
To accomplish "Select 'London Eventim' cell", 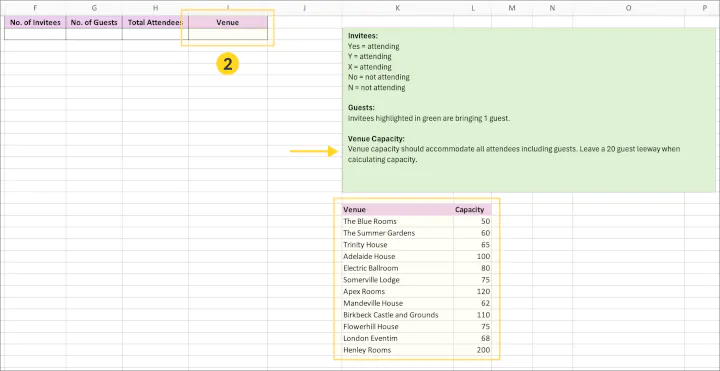I will [397, 338].
